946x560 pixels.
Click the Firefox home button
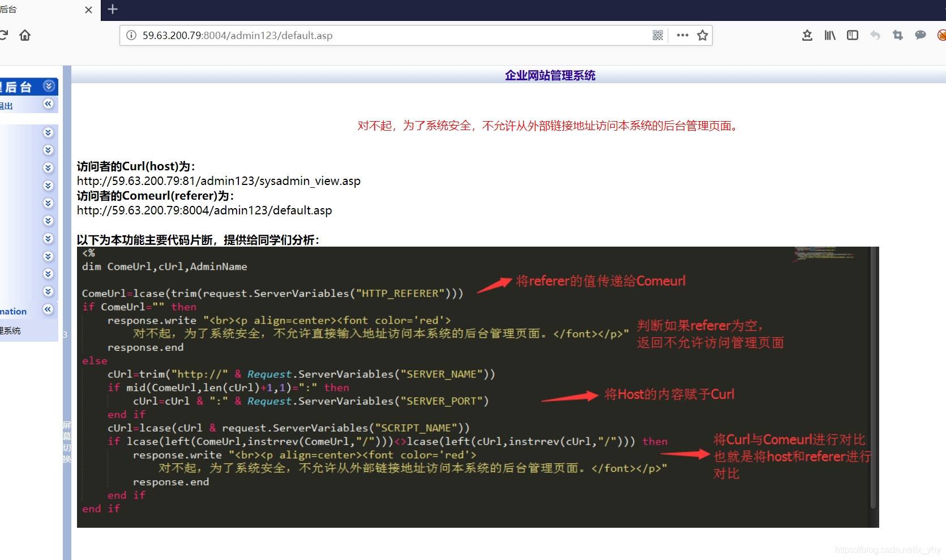pos(25,35)
